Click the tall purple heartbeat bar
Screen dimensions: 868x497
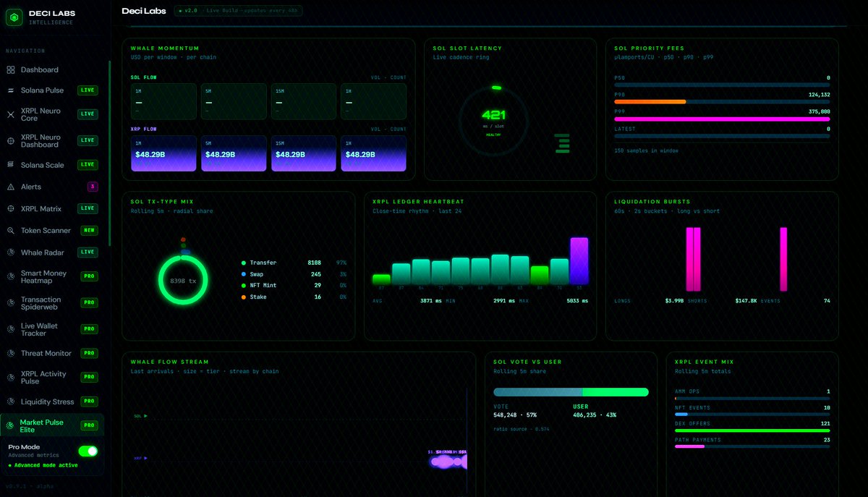point(579,260)
